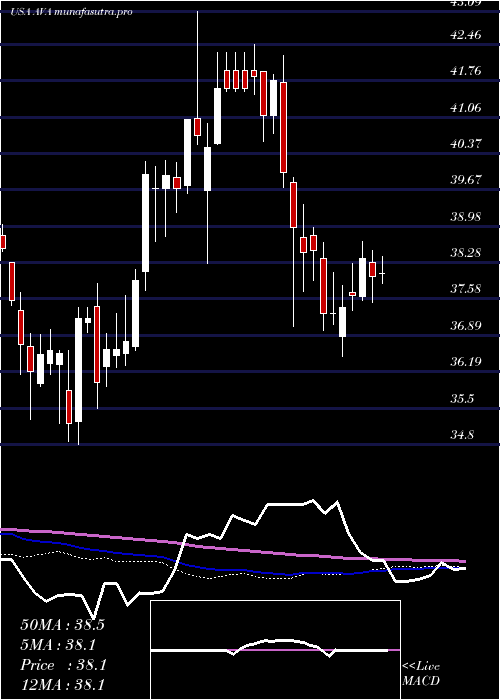Click the 36.89 price axis label
This screenshot has height=700, width=500.
466,325
